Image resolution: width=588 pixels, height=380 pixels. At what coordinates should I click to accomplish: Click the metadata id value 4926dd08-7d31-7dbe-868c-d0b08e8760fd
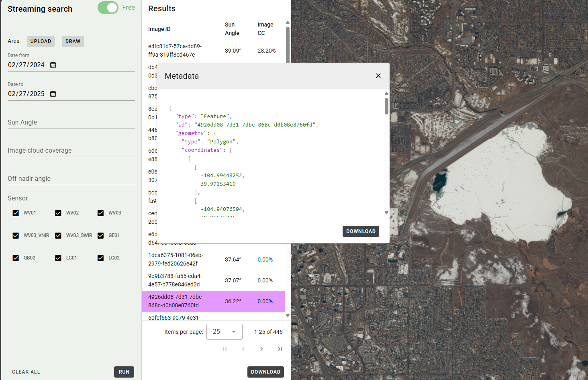click(255, 125)
